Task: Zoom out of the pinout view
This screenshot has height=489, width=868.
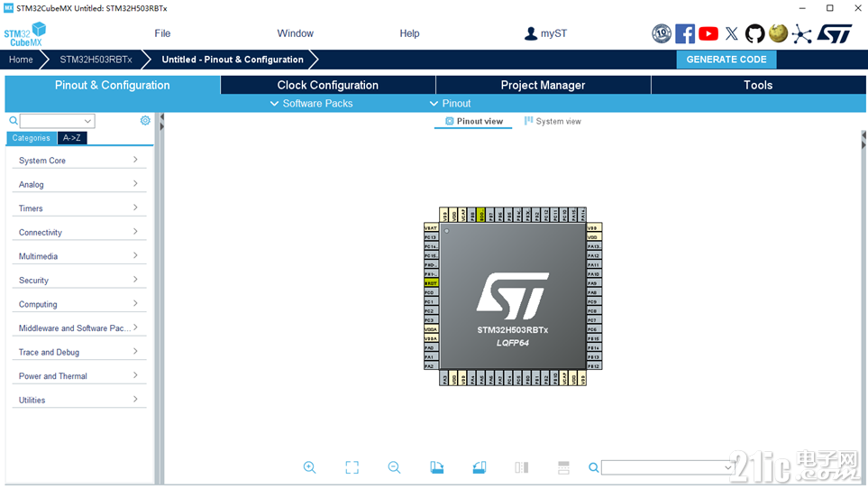Action: click(x=394, y=467)
